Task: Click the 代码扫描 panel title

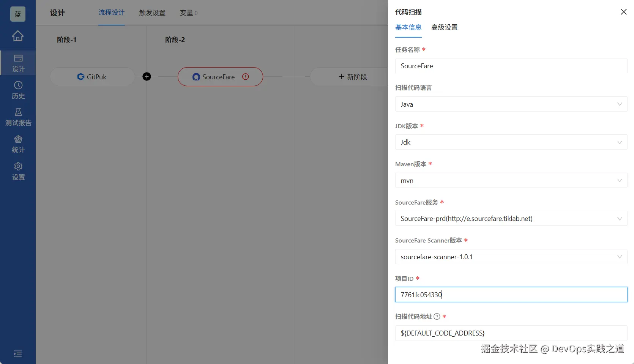Action: [x=408, y=12]
